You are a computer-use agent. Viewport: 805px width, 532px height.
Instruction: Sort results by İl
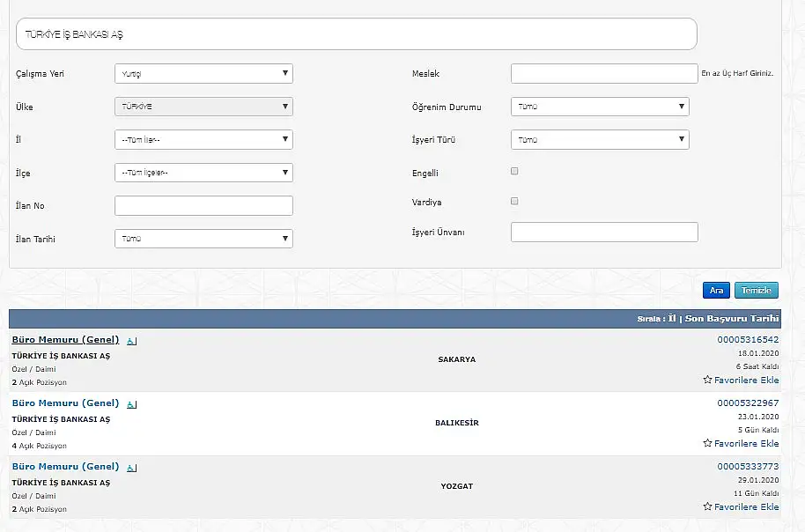[671, 318]
